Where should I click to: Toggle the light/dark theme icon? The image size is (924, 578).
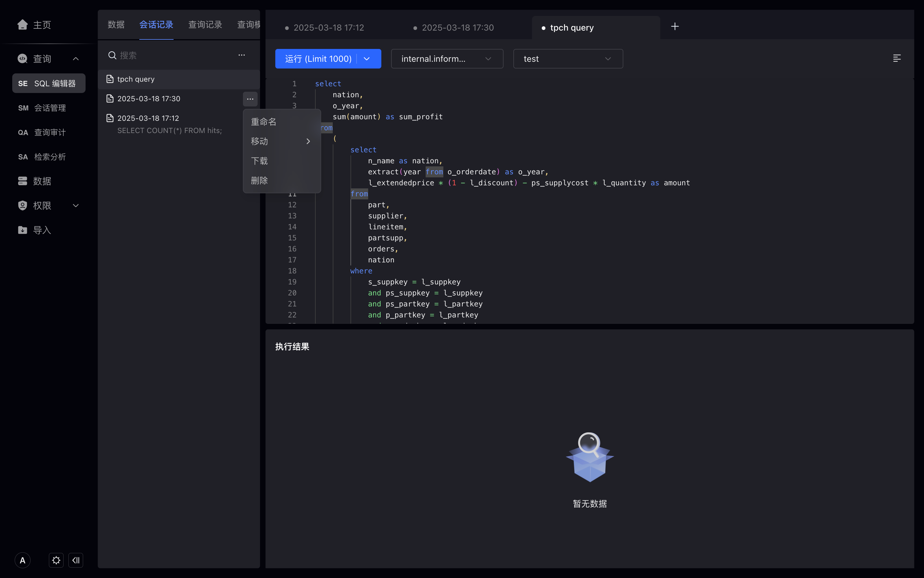pyautogui.click(x=56, y=560)
